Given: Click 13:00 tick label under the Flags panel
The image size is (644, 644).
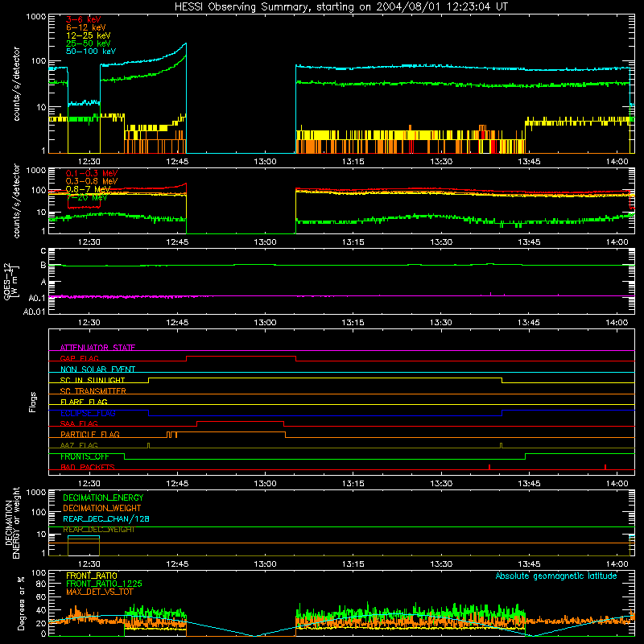Looking at the screenshot, I should click(265, 484).
